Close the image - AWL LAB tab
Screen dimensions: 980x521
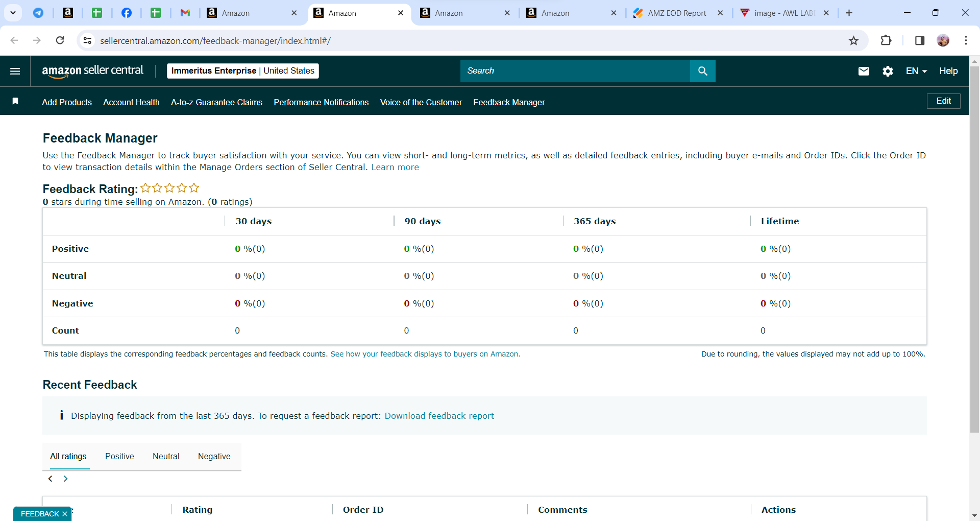(x=826, y=13)
